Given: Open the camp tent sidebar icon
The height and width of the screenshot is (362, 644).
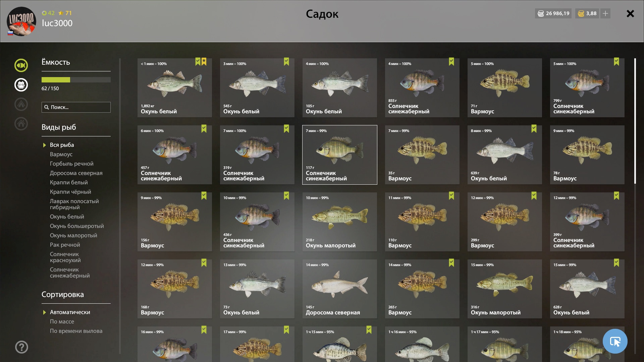Looking at the screenshot, I should 21,104.
